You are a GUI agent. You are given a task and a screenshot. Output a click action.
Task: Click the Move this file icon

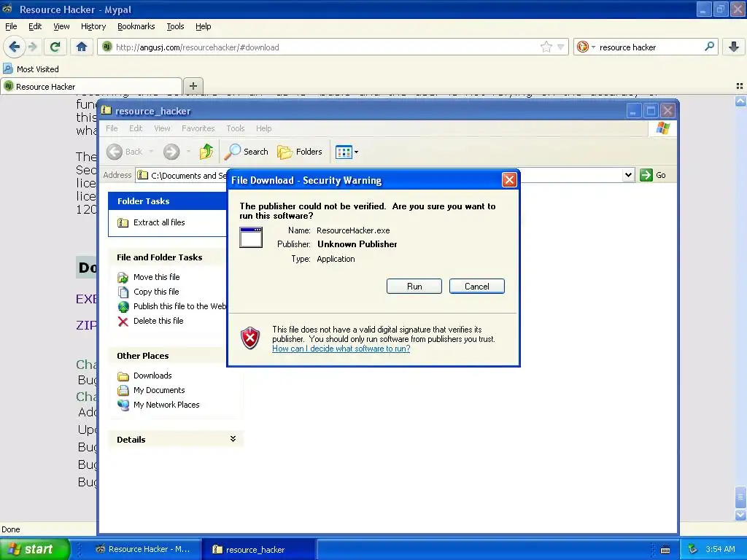(x=123, y=277)
